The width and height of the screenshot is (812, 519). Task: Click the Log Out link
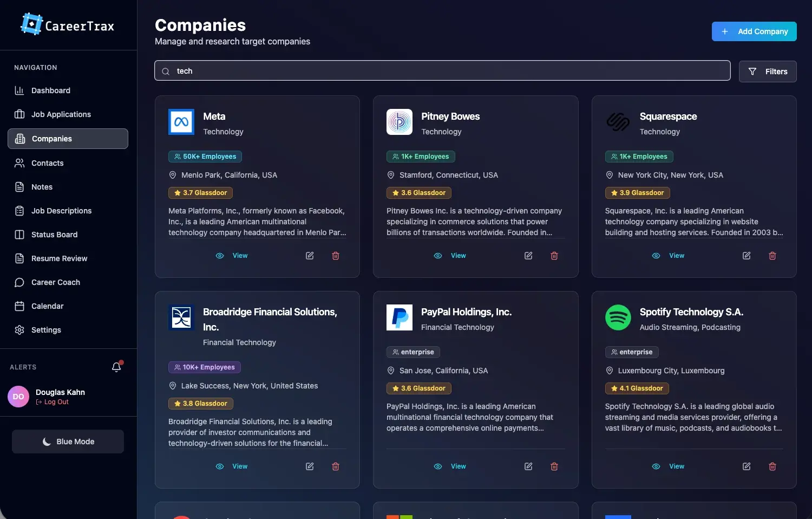click(x=56, y=402)
